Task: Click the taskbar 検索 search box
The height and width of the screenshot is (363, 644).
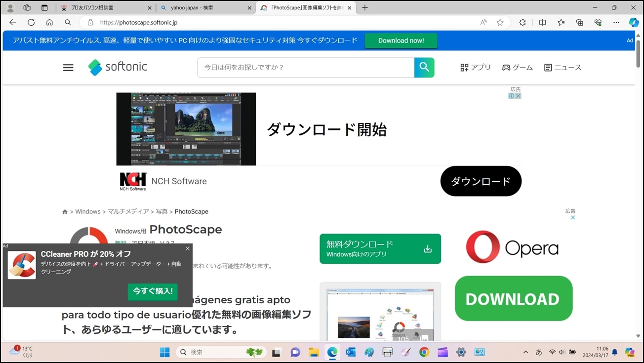Action: [x=221, y=352]
